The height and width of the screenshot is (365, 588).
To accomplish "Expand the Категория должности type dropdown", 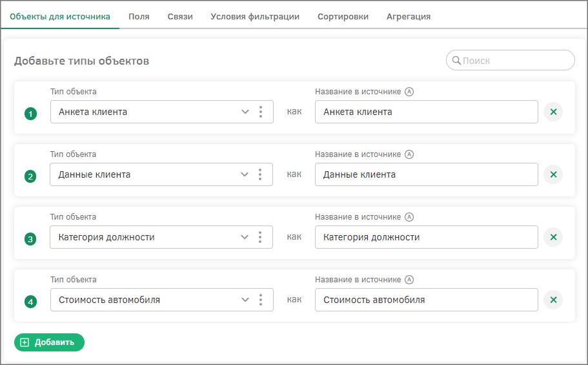I will coord(245,237).
